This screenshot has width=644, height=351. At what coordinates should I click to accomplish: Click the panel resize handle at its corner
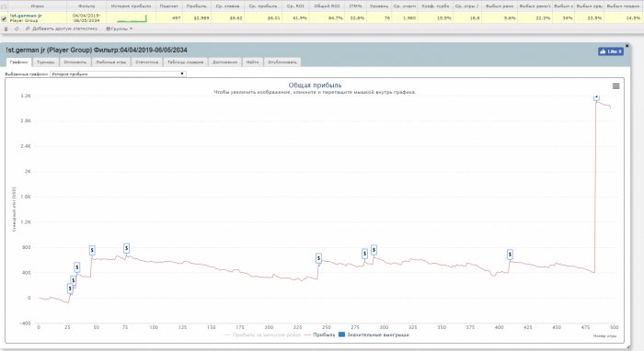point(628,347)
